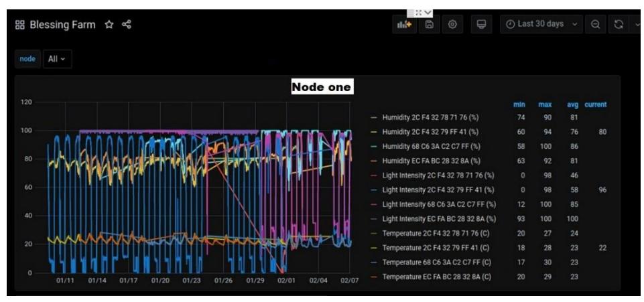Click the Node one panel title
Viewport: 644px width, 302px height.
pos(322,86)
